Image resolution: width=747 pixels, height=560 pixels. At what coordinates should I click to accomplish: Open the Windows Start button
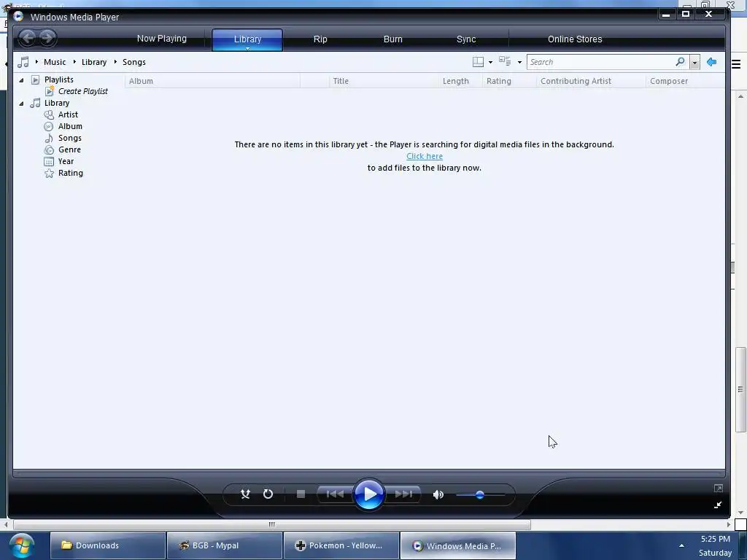tap(21, 545)
